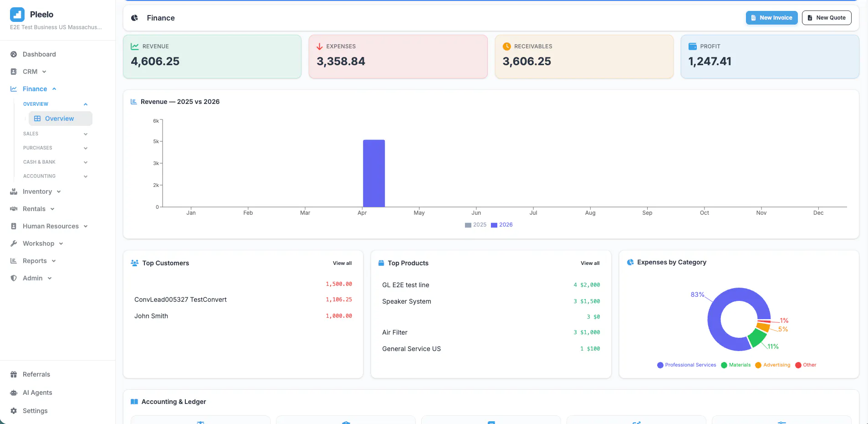868x424 pixels.
Task: Collapse the Finance menu chevron
Action: click(x=54, y=89)
